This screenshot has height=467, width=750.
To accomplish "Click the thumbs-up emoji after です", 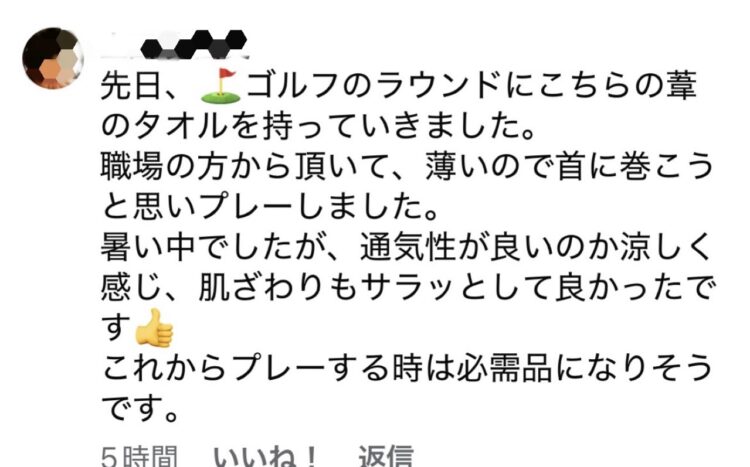I will click(154, 328).
